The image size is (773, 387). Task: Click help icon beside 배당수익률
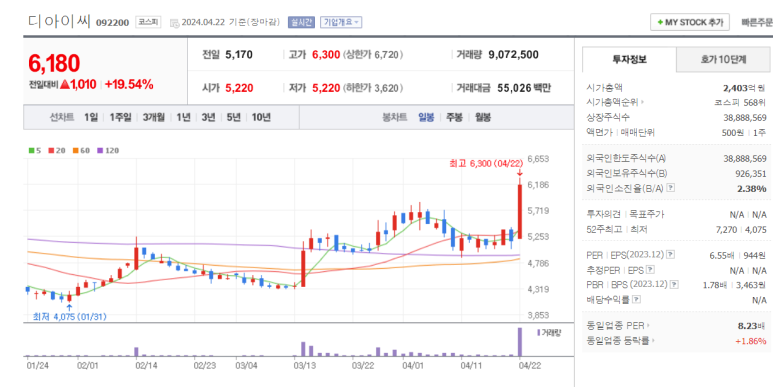pos(636,299)
